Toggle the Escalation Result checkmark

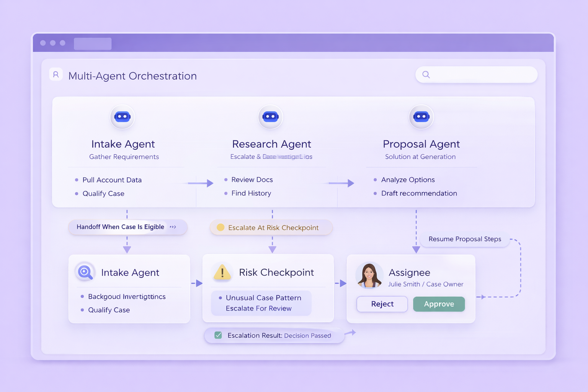pyautogui.click(x=218, y=335)
